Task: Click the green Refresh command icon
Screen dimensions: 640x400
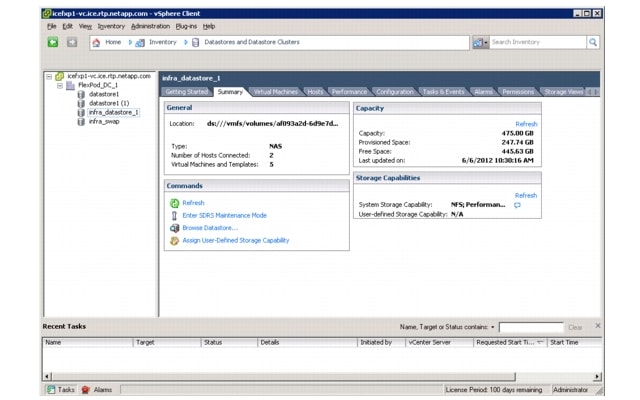Action: point(174,203)
